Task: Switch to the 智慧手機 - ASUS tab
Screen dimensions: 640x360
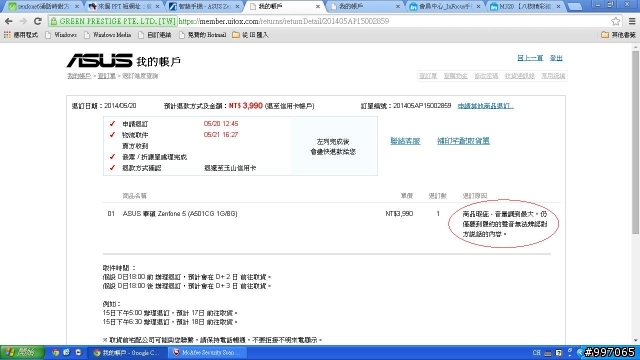Action: click(x=204, y=7)
